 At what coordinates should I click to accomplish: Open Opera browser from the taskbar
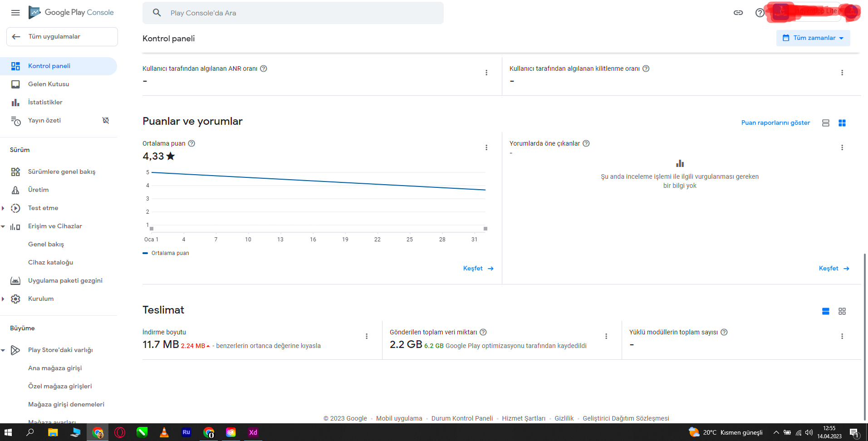(120, 432)
